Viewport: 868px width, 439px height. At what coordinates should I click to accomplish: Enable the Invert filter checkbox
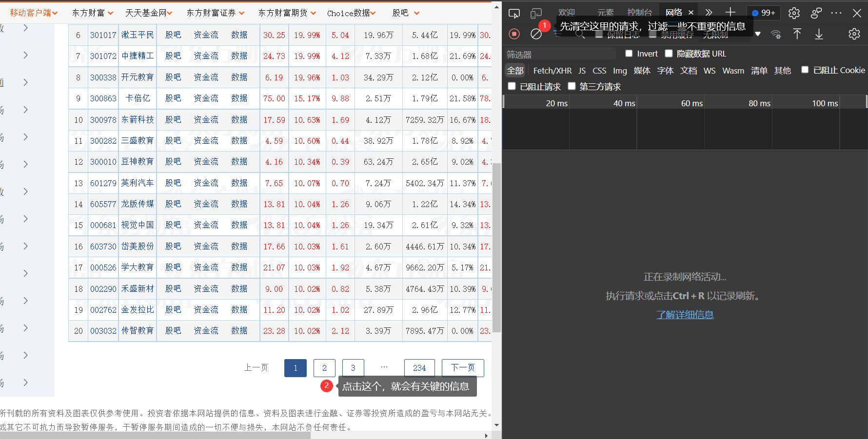click(x=629, y=54)
